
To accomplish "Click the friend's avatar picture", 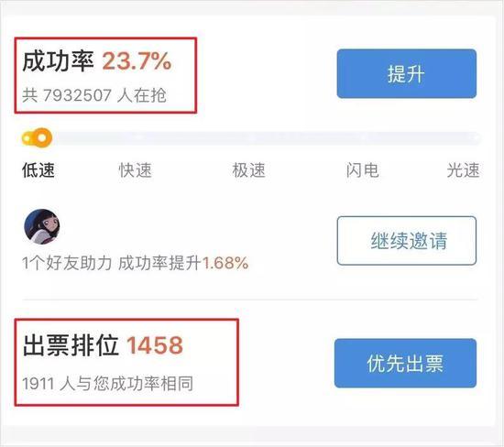I will pyautogui.click(x=42, y=227).
